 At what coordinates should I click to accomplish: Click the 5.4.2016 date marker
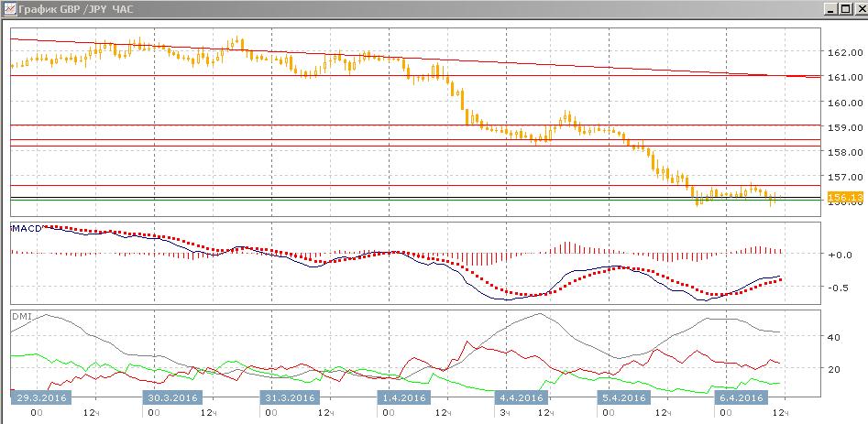(624, 397)
